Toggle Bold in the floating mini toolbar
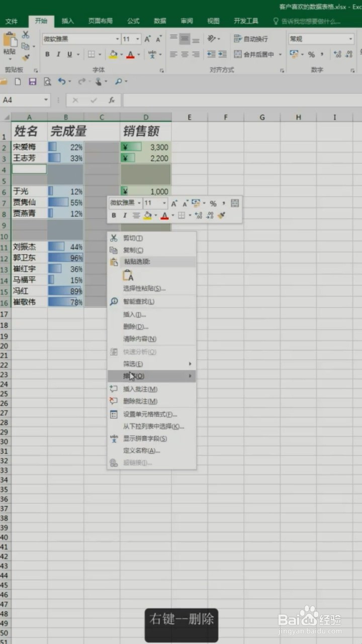362x644 pixels. click(114, 215)
